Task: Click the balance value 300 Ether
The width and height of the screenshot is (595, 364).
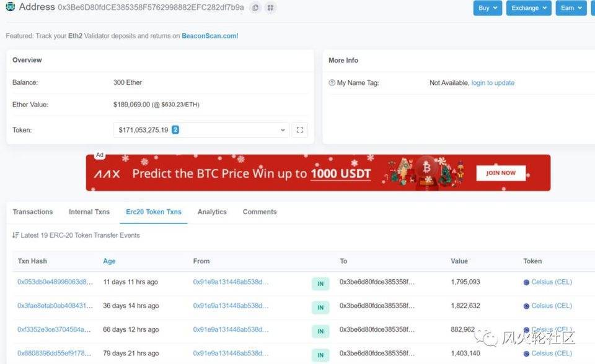Action: [x=128, y=82]
